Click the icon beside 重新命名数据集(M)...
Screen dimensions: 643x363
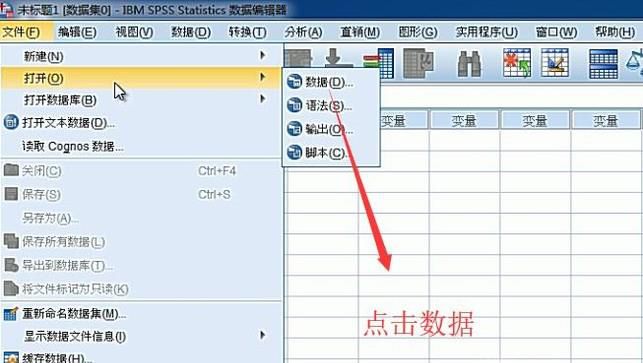[x=10, y=314]
